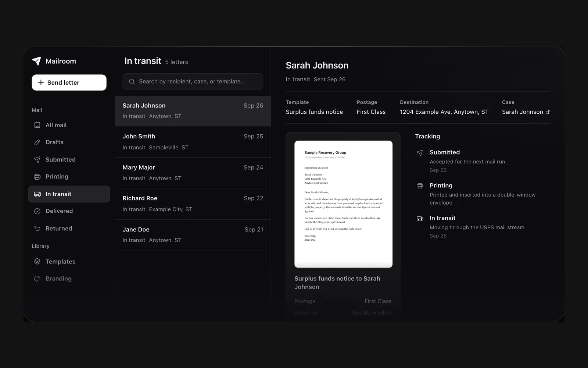Click the In transit tracking step truck icon
The image size is (588, 368).
tap(420, 219)
